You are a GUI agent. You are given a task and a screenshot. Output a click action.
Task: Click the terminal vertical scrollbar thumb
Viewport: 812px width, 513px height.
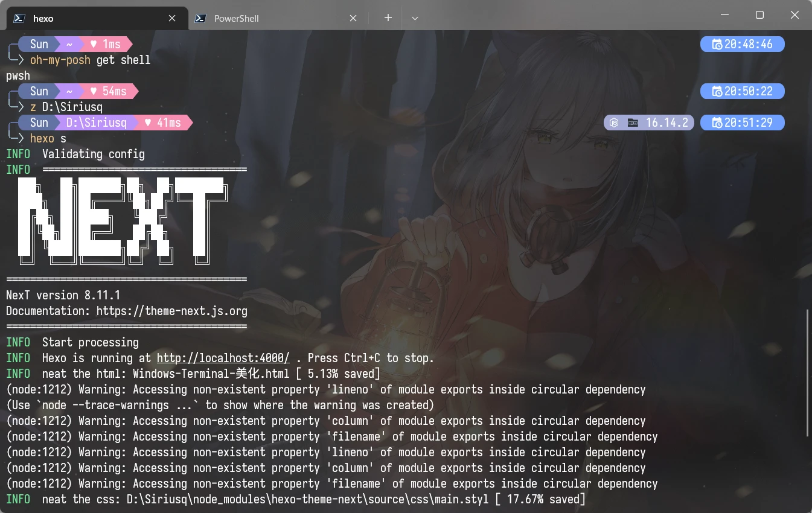pyautogui.click(x=808, y=373)
